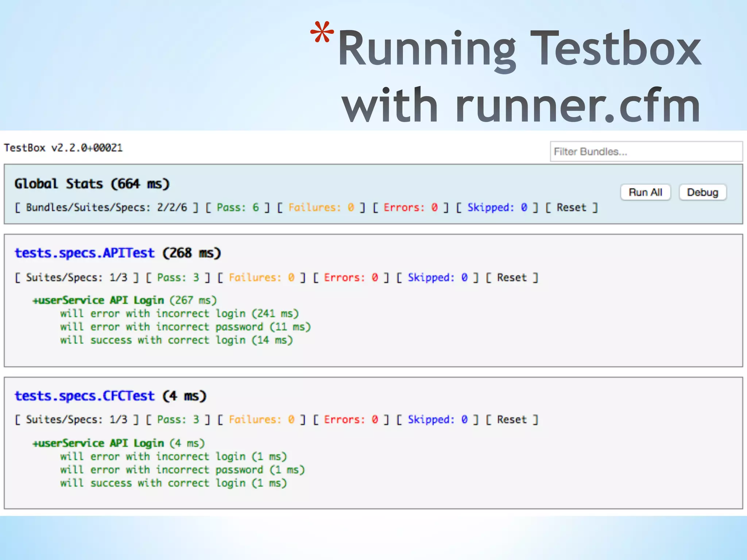
Task: Filter Global Stats by Errors: 0
Action: click(x=410, y=207)
